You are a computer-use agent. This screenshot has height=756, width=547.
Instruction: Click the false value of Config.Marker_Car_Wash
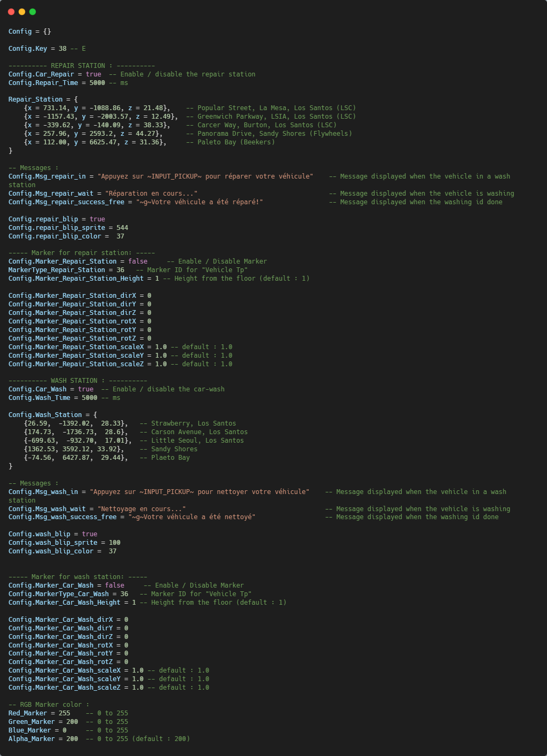click(x=114, y=585)
